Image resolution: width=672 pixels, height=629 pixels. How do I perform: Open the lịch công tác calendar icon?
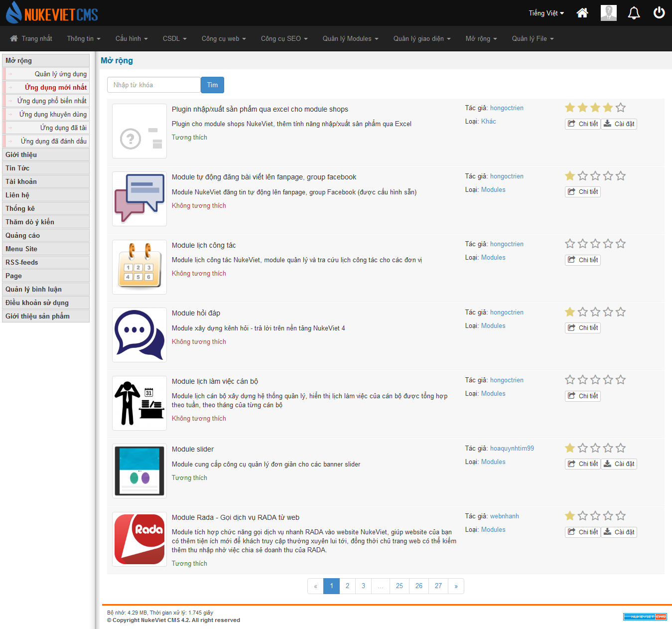pos(139,267)
